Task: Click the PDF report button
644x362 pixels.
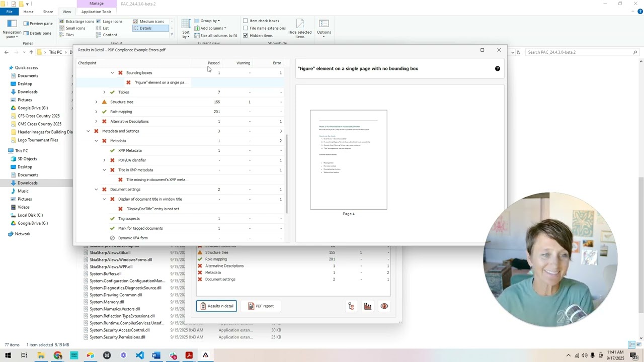Action: 261,306
